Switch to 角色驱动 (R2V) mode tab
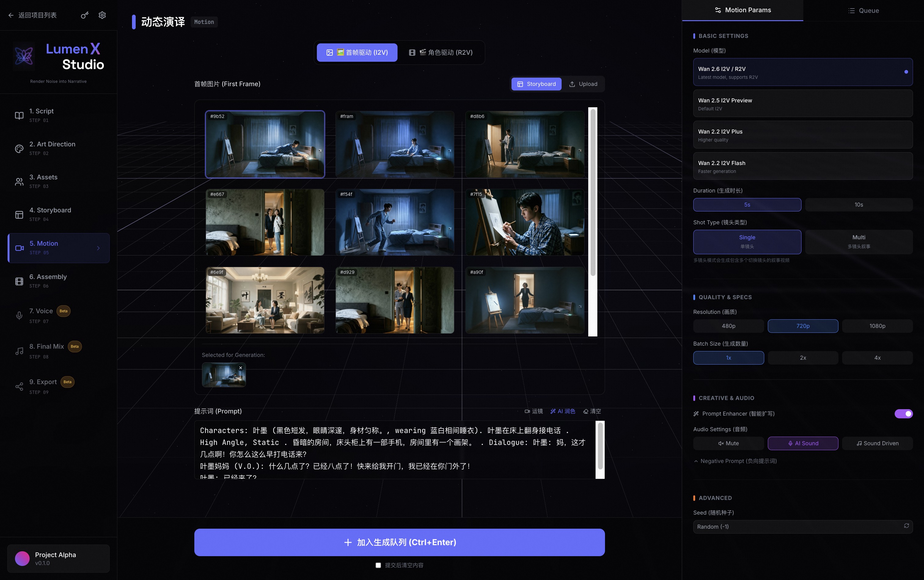Screen dimensions: 924x580 (441, 53)
